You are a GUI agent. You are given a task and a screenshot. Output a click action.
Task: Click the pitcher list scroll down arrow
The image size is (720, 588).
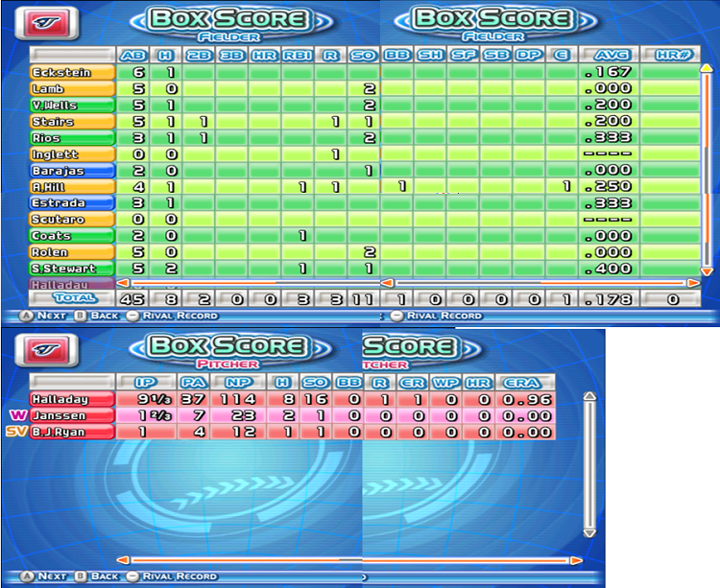point(589,533)
